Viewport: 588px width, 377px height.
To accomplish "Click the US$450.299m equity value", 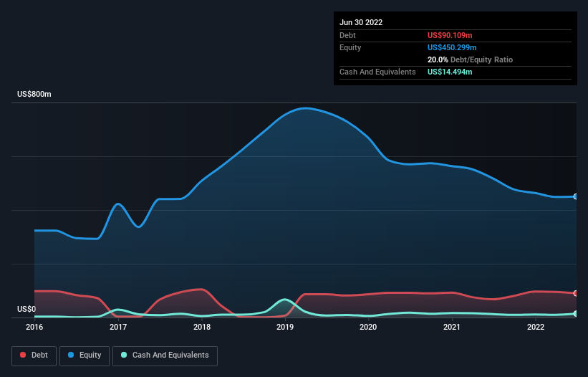I will pos(452,47).
